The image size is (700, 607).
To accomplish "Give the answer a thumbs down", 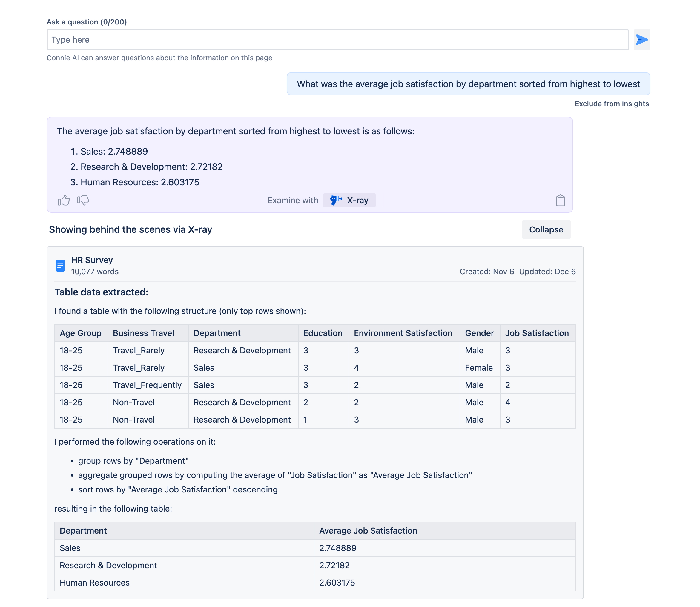I will (83, 200).
